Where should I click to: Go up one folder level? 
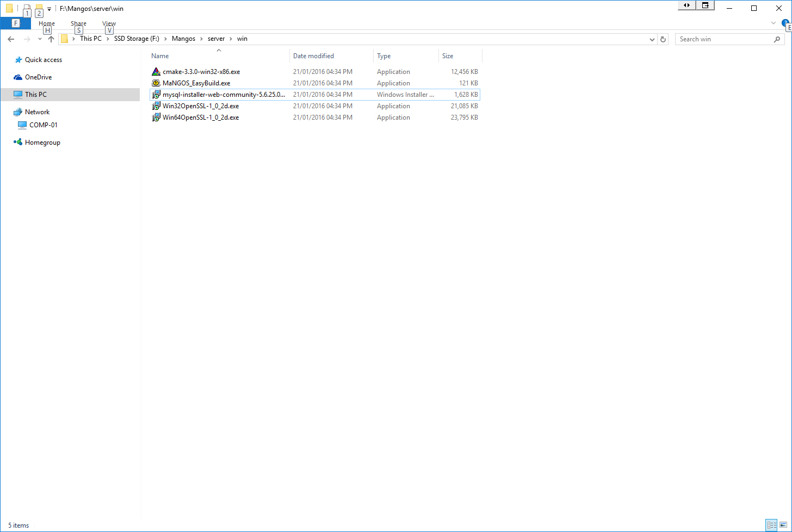51,39
